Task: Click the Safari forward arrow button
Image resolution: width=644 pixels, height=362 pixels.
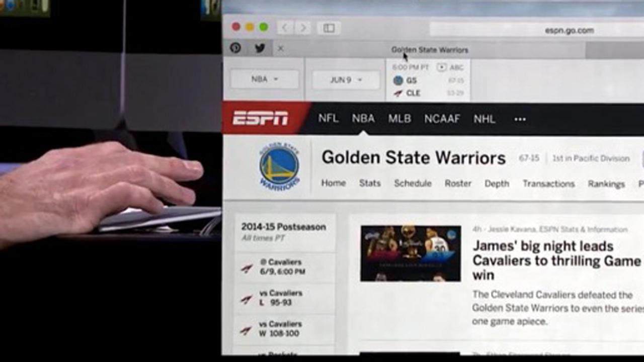Action: (302, 28)
